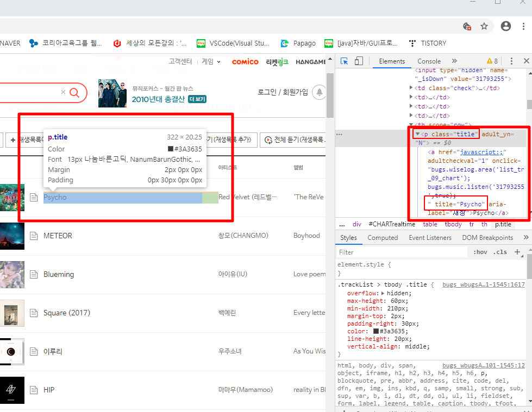
Task: Bookmark this page with the star icon
Action: pyautogui.click(x=484, y=26)
